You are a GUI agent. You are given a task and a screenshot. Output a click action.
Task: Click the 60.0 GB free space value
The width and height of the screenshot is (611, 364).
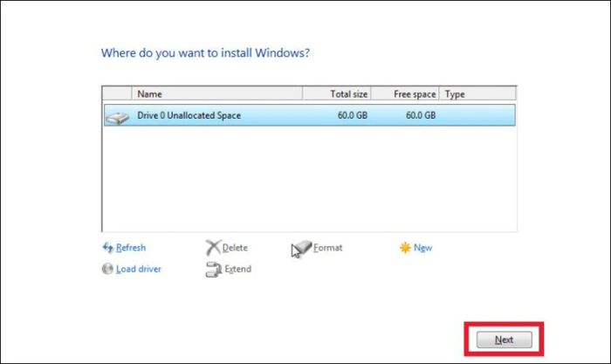421,115
